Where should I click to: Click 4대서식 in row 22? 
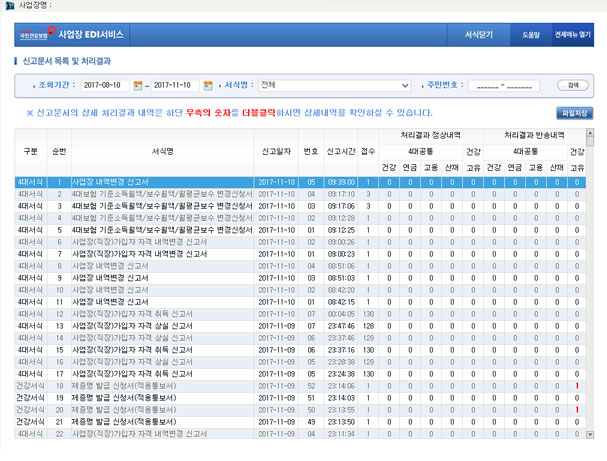[x=30, y=434]
